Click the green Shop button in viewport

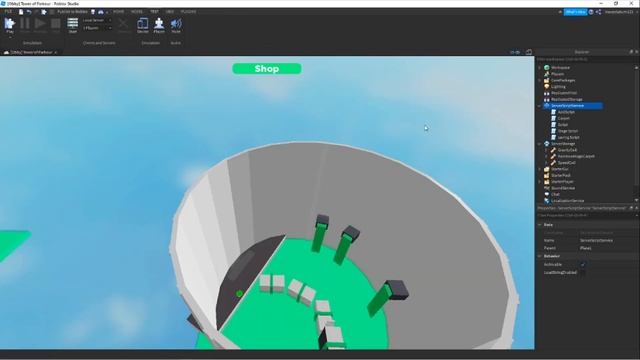click(267, 69)
